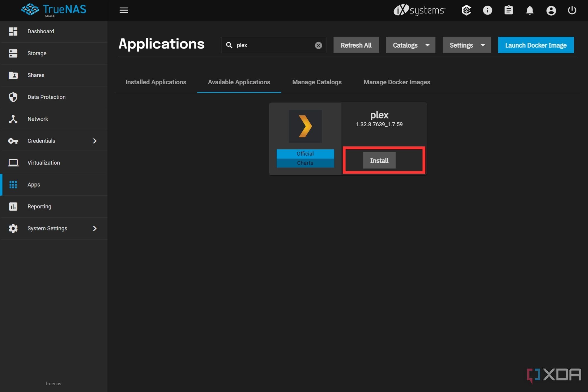Click the Apps grid icon
The width and height of the screenshot is (588, 392).
click(x=13, y=185)
